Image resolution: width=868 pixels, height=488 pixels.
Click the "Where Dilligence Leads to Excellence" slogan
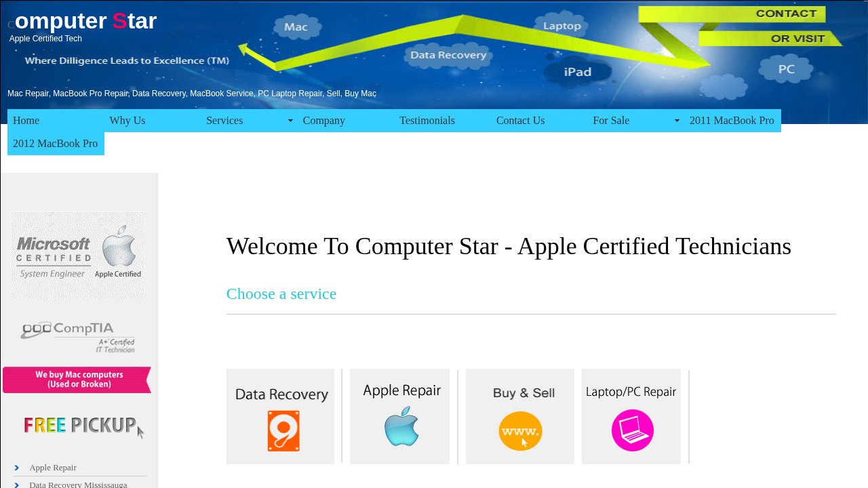pos(127,60)
